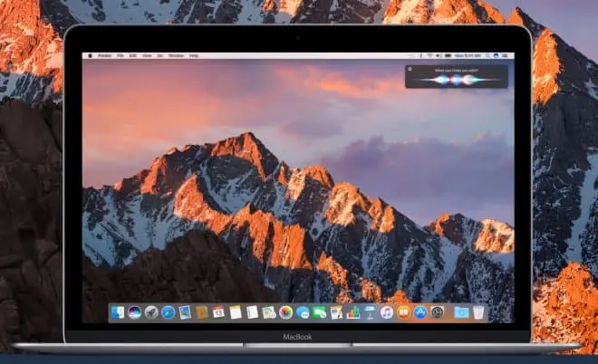Click Siri icon in menu bar
Image resolution: width=598 pixels, height=364 pixels.
[x=496, y=55]
